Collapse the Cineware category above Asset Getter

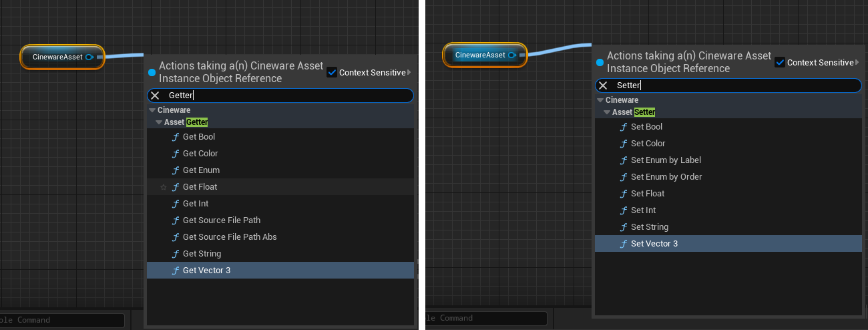pyautogui.click(x=152, y=110)
